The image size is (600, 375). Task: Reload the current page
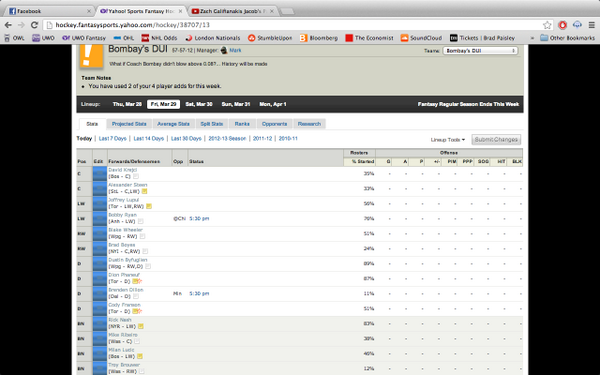click(x=34, y=25)
